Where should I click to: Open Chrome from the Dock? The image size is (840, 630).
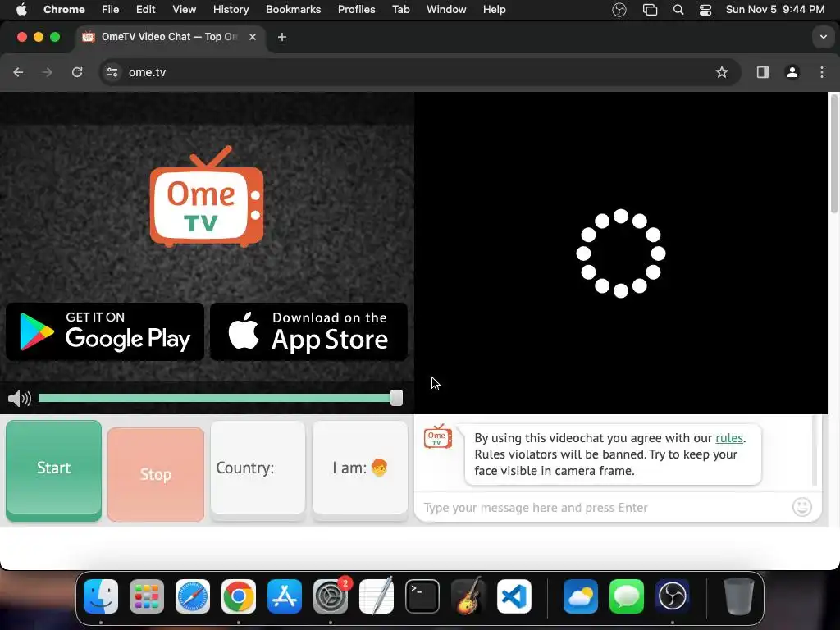[239, 596]
